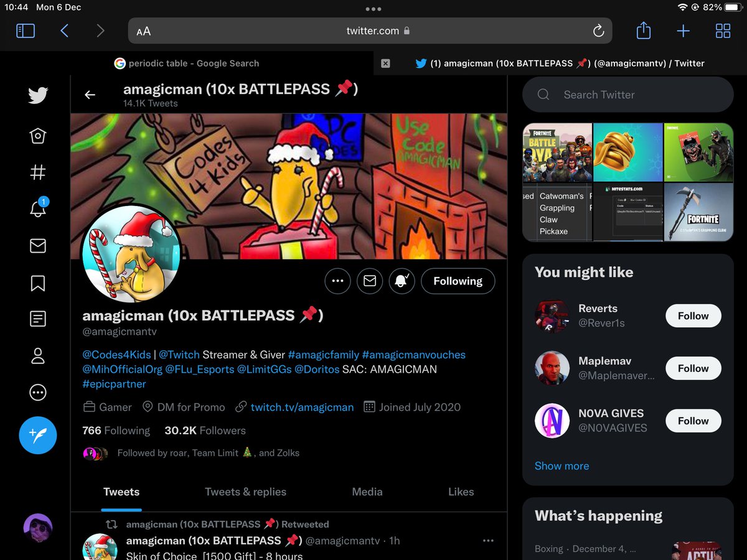This screenshot has height=560, width=747.
Task: Open the @Twitch mention link
Action: [x=179, y=355]
